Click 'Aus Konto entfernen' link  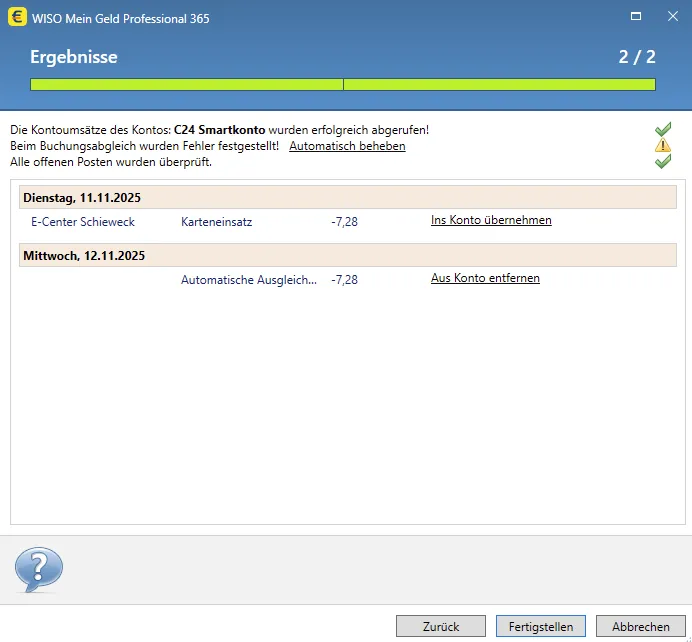[485, 278]
